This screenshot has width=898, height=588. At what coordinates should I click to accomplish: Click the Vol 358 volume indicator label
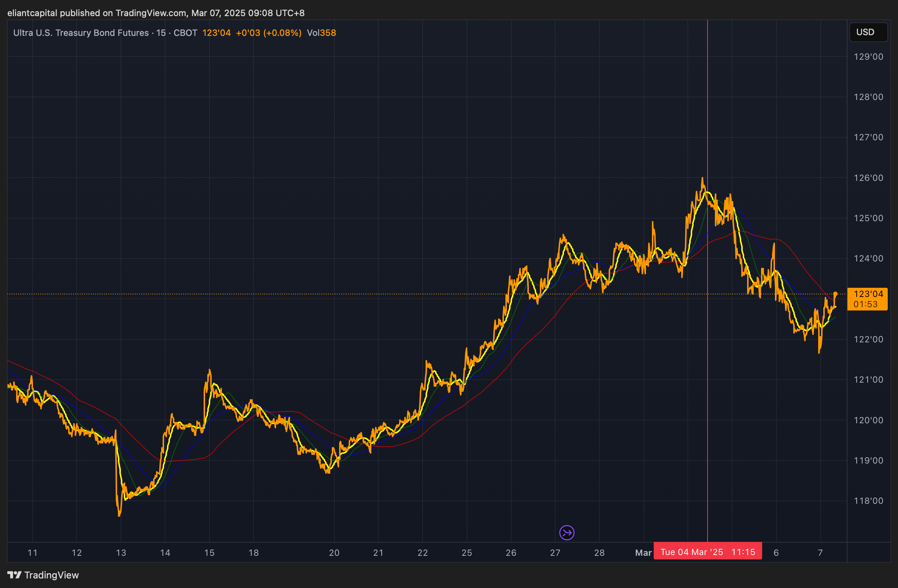[x=321, y=33]
